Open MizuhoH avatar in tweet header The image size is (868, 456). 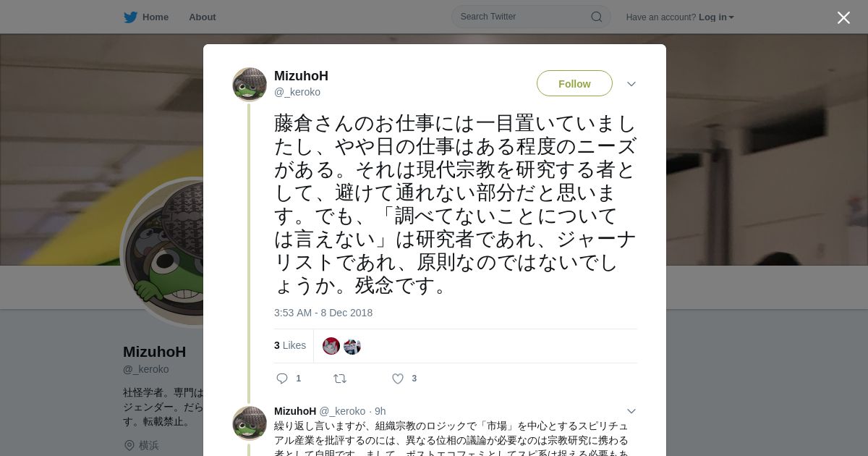250,85
